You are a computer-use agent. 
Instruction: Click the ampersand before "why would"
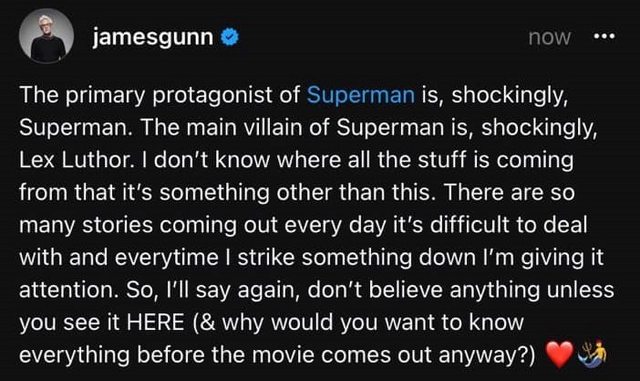[x=208, y=322]
